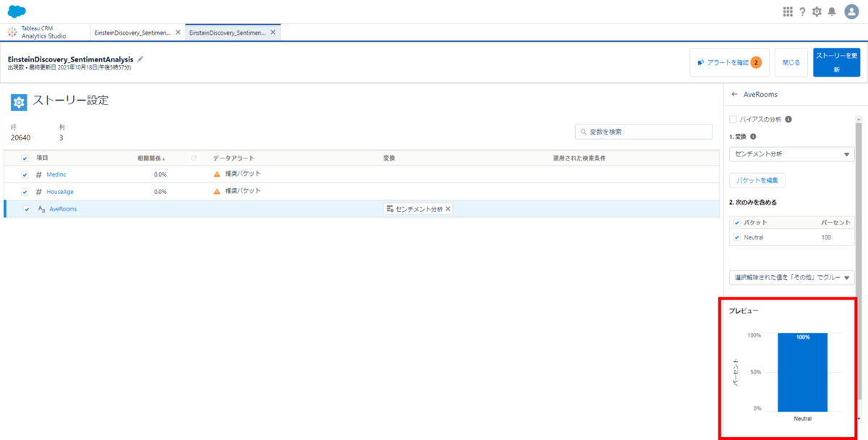Click the refresh correlation icon in header

(194, 158)
